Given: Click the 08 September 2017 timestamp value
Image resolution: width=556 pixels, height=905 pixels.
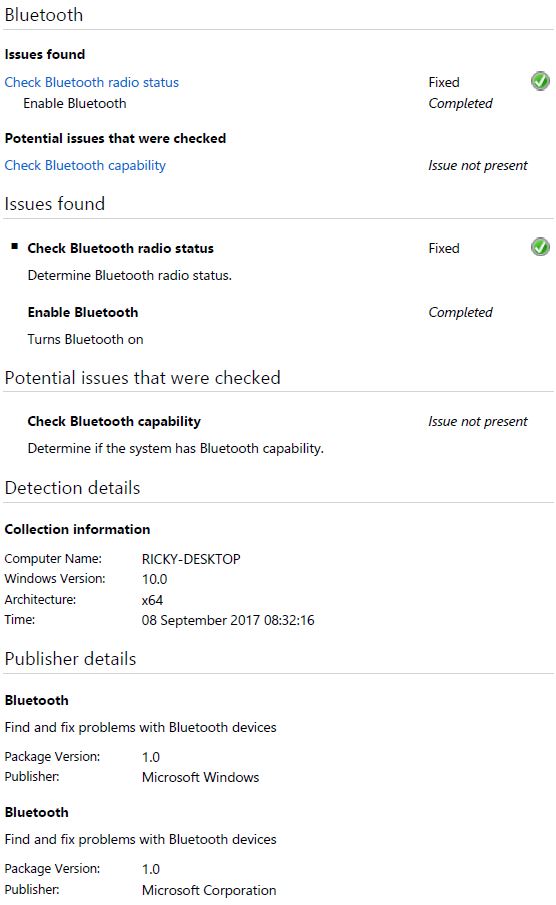Looking at the screenshot, I should pos(228,620).
